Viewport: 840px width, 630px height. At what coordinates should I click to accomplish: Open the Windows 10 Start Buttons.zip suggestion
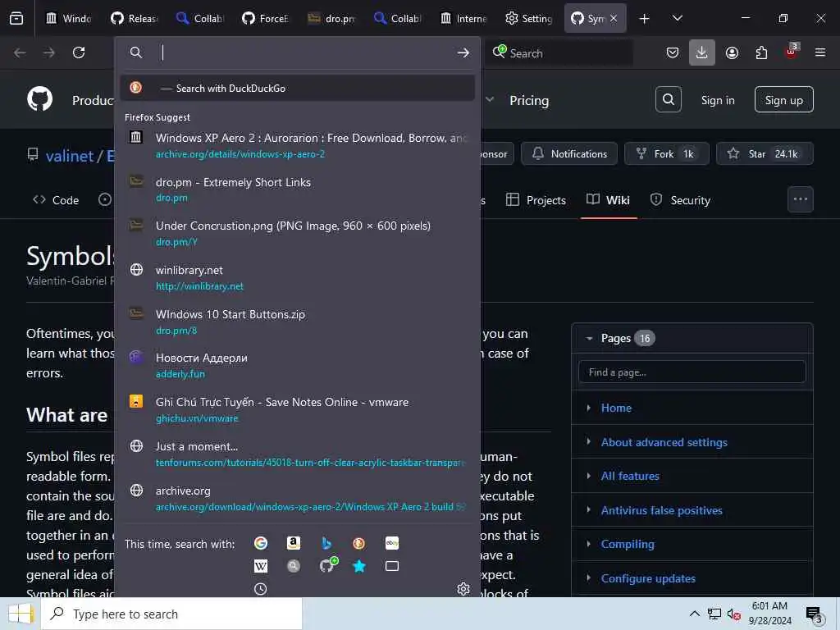coord(297,322)
